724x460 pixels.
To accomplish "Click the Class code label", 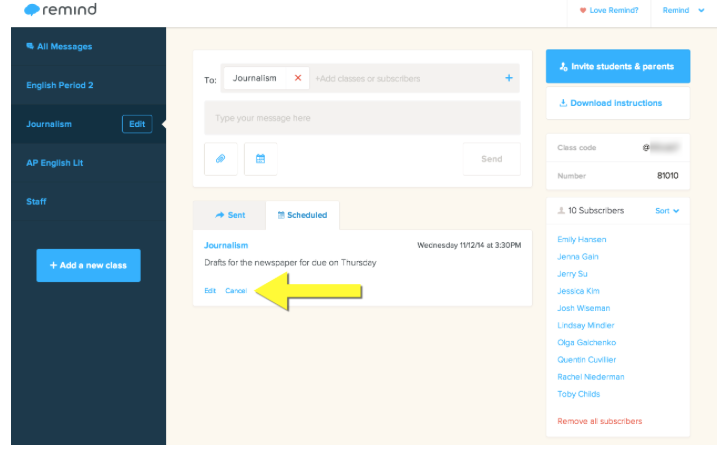I will tap(576, 148).
